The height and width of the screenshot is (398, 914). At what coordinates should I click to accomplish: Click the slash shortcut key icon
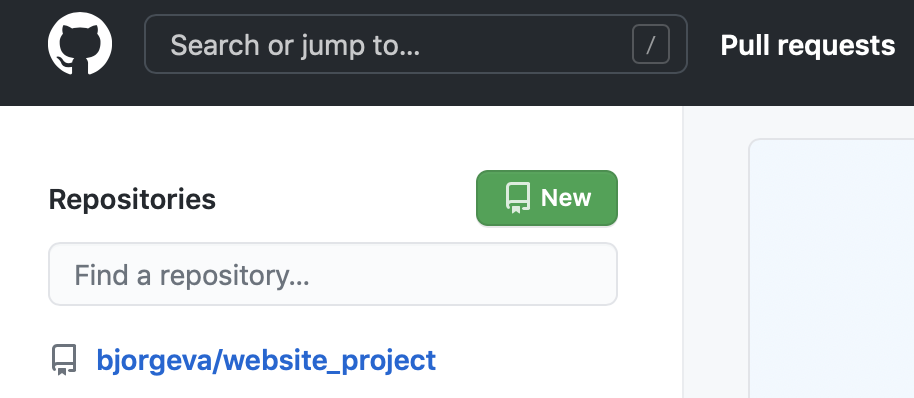(x=651, y=44)
